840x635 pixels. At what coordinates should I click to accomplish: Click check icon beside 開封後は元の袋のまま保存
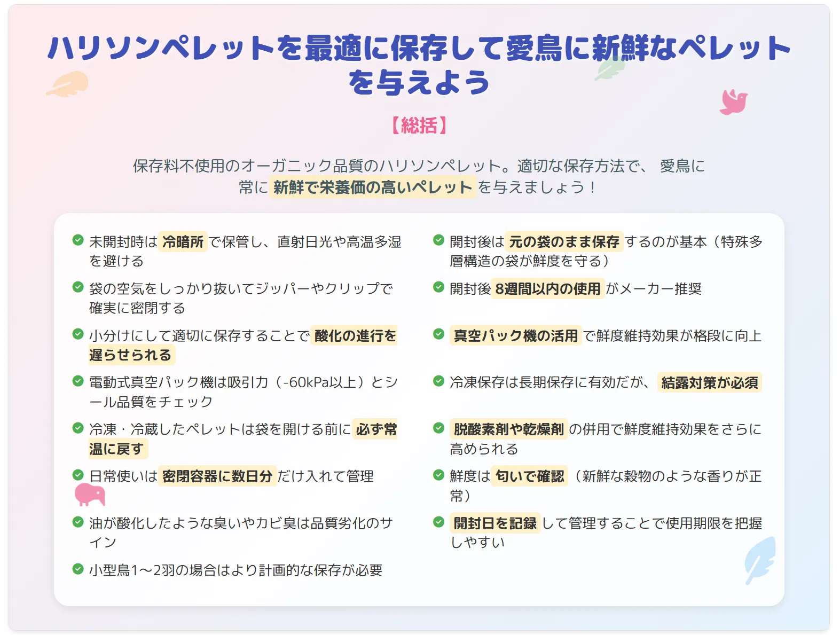click(x=438, y=240)
